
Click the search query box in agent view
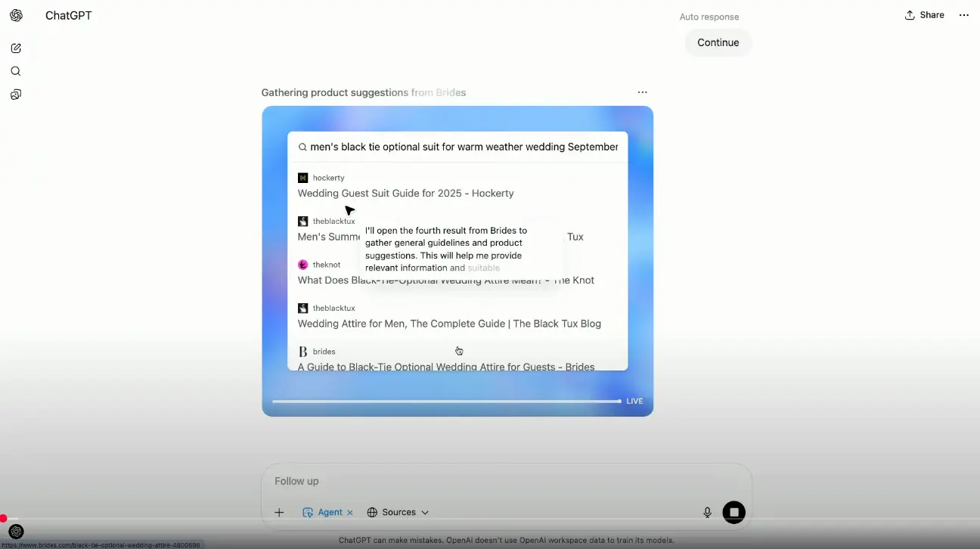tap(457, 147)
